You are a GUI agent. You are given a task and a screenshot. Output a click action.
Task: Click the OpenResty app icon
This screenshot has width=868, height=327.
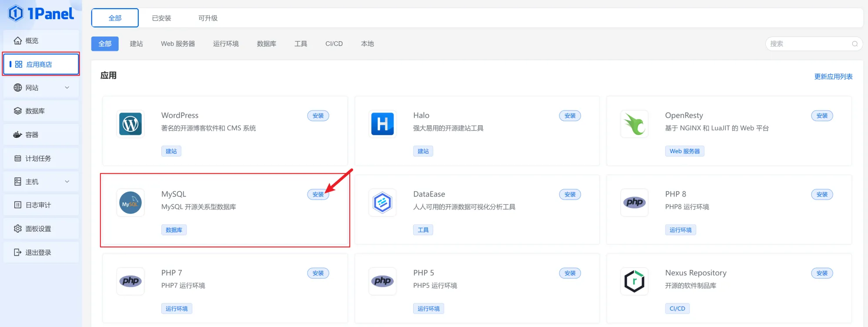(x=634, y=124)
